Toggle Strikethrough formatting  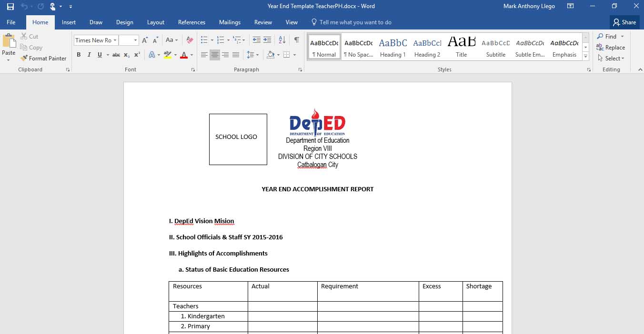(x=116, y=55)
